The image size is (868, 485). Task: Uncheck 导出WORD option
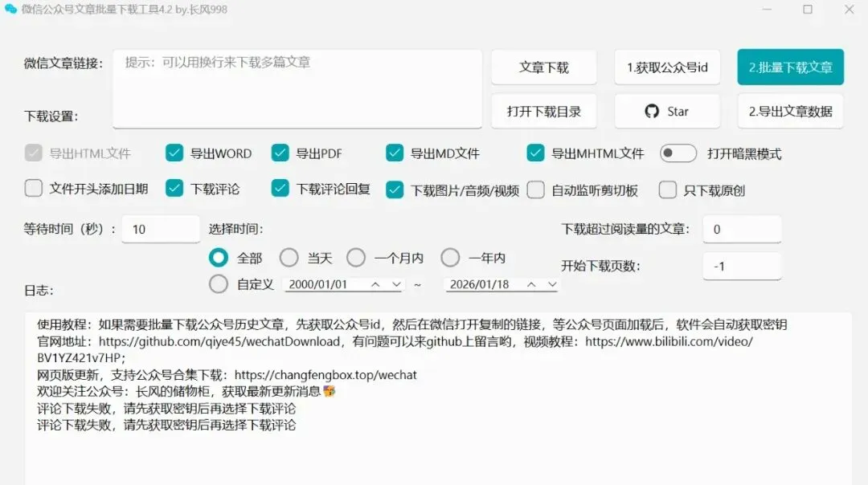click(x=174, y=153)
